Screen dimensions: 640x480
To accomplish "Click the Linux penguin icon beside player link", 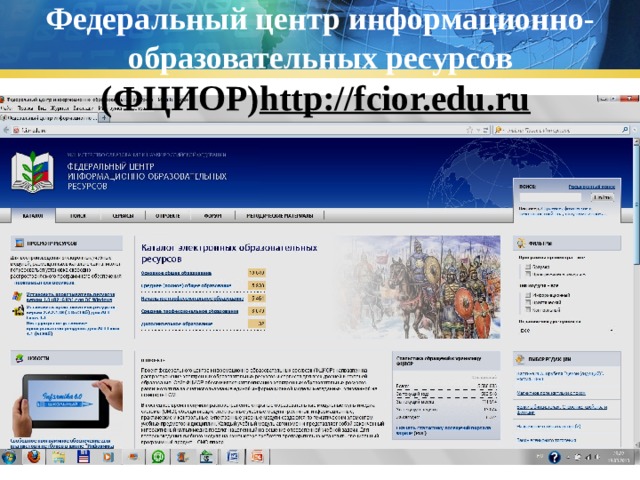I will [18, 311].
